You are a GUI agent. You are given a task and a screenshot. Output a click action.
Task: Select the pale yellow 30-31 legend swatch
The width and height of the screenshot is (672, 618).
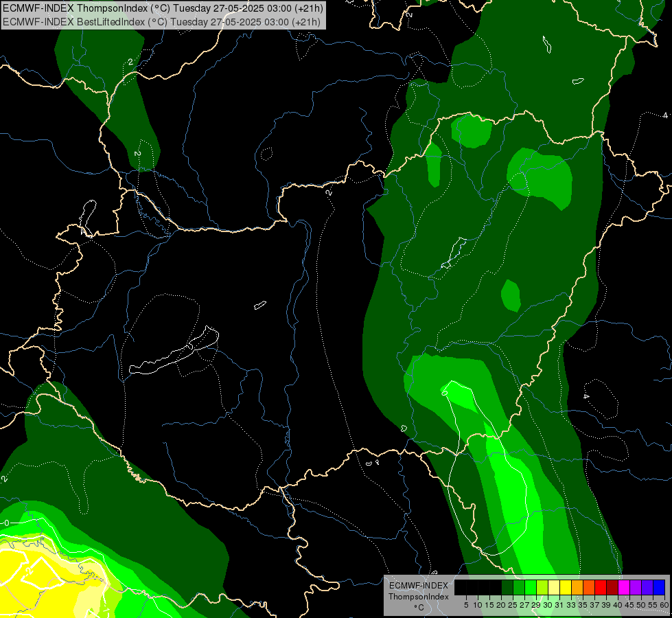[554, 587]
